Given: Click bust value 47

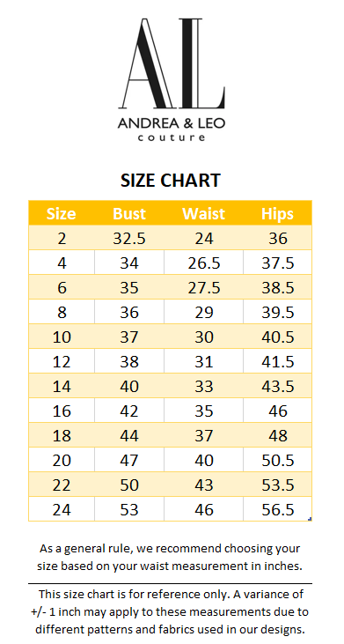Looking at the screenshot, I should [x=129, y=460].
